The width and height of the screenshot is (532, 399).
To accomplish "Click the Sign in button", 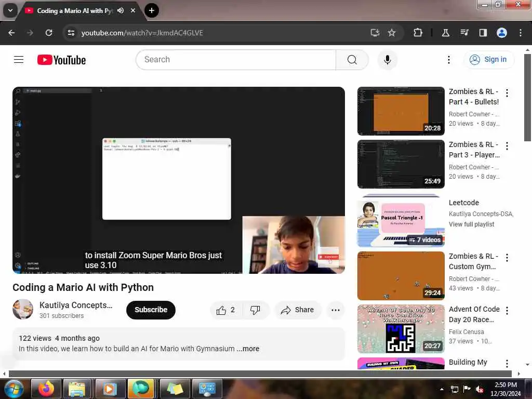I will click(x=489, y=59).
